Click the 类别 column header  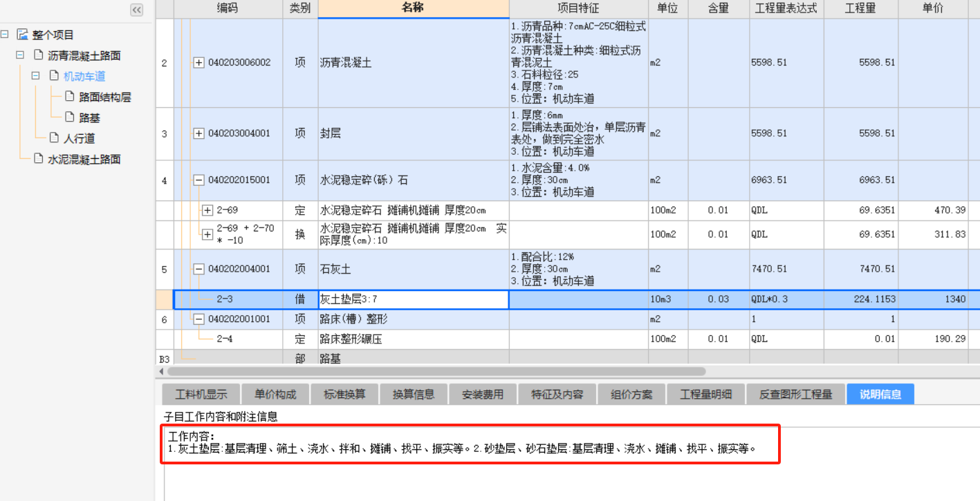300,8
